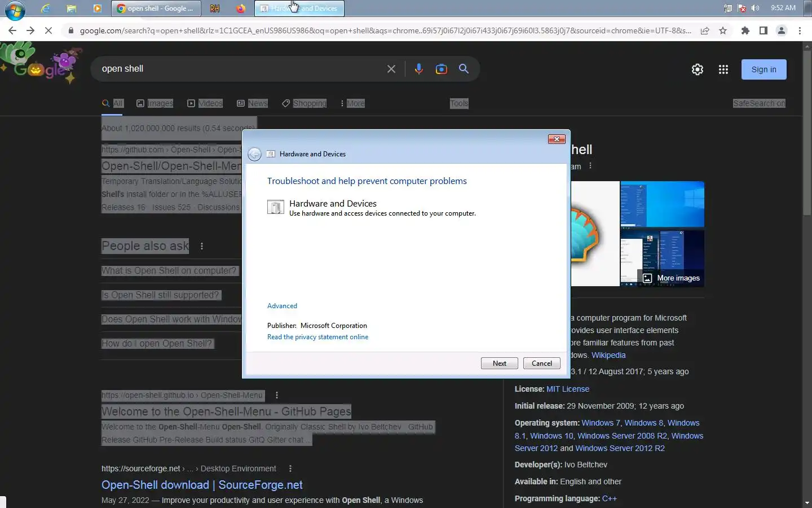The height and width of the screenshot is (508, 812).
Task: Go back in Hardware and Devices dialog
Action: click(x=254, y=154)
